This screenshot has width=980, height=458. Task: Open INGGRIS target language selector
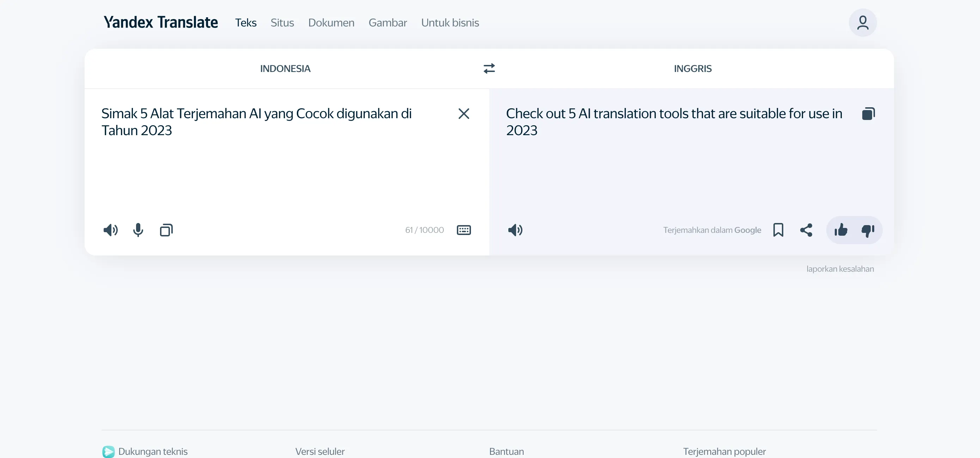point(692,68)
